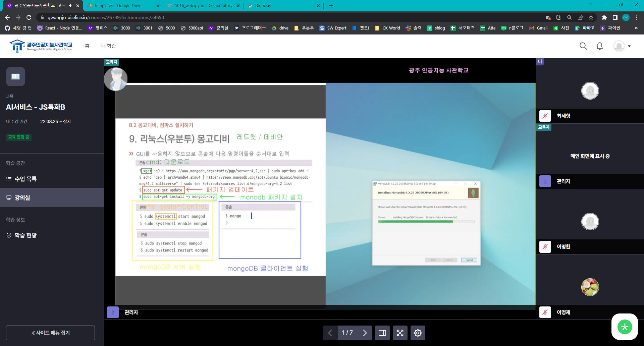Click the 1 / 7 page indicator

coord(347,333)
